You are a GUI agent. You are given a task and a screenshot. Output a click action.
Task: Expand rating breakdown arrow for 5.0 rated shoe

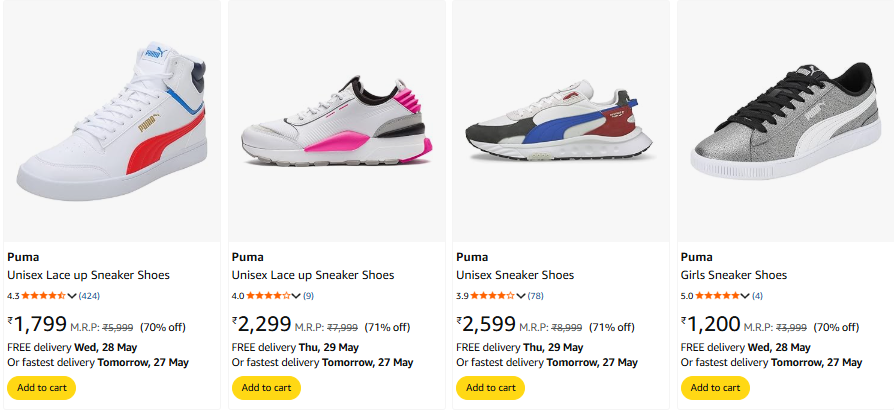coord(745,296)
